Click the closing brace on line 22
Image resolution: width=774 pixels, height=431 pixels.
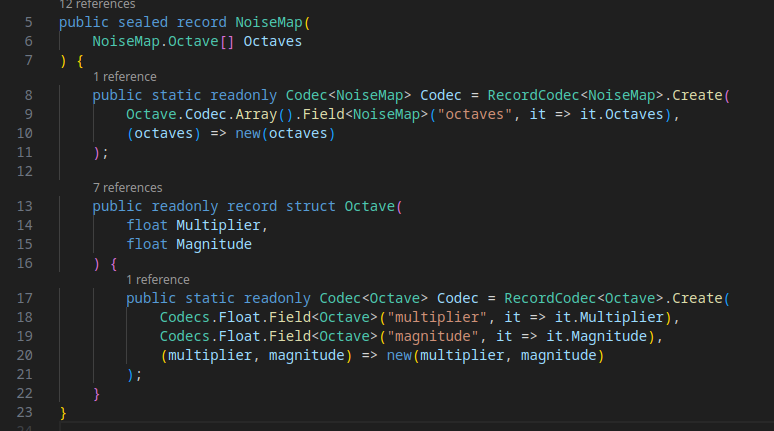(97, 393)
